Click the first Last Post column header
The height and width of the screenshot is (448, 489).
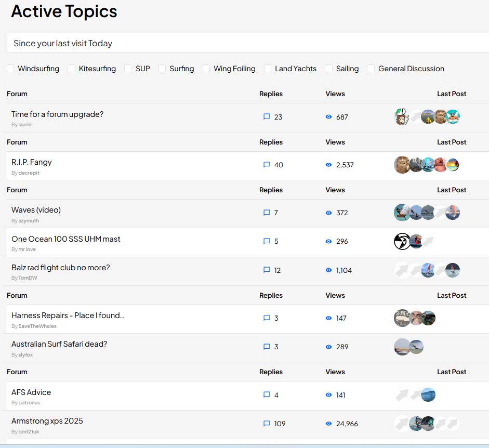pos(451,94)
